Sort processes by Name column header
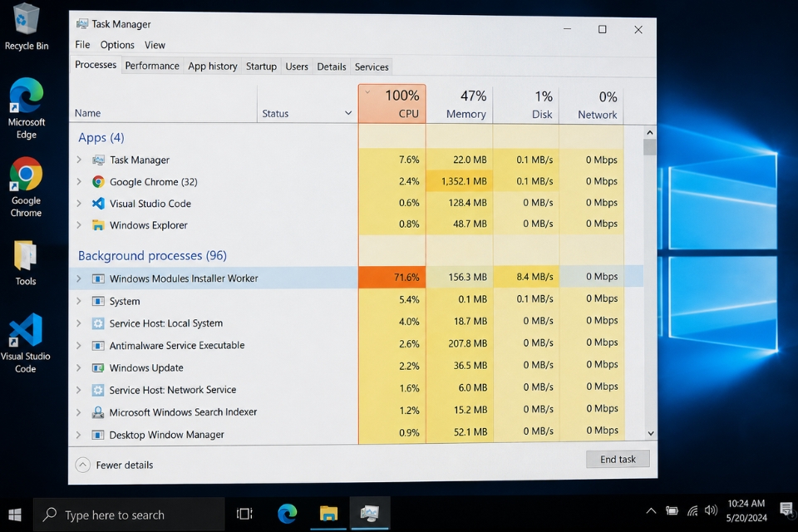The image size is (798, 532). [163, 104]
